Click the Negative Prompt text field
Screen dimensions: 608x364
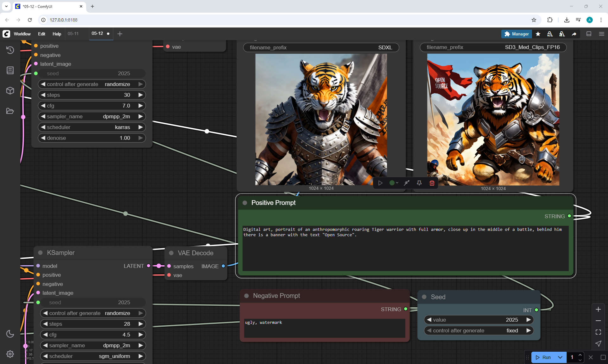pyautogui.click(x=324, y=328)
